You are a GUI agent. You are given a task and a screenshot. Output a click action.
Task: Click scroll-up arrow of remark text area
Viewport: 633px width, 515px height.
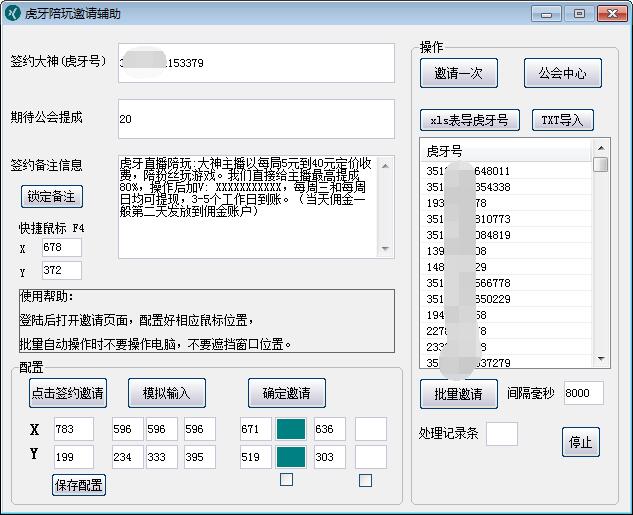point(386,166)
